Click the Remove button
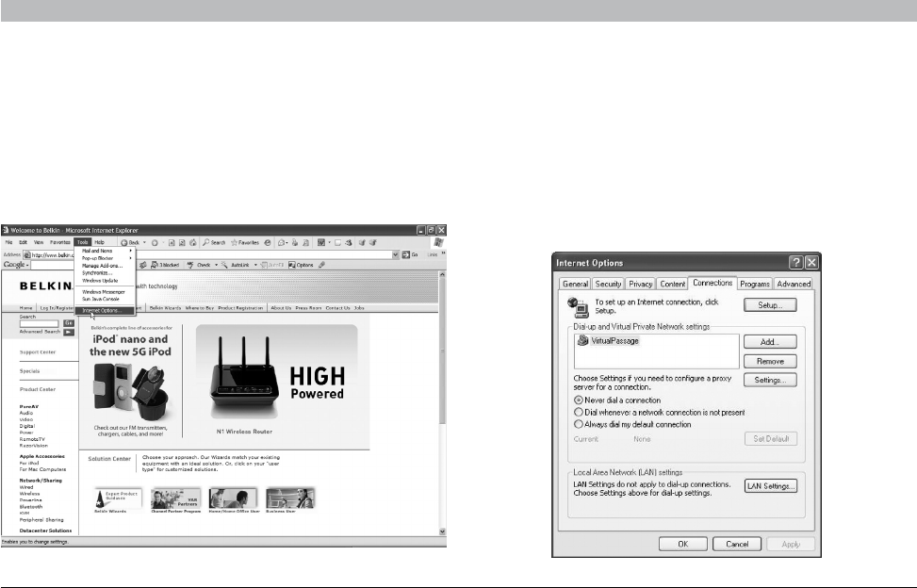This screenshot has width=917, height=588. pos(770,361)
